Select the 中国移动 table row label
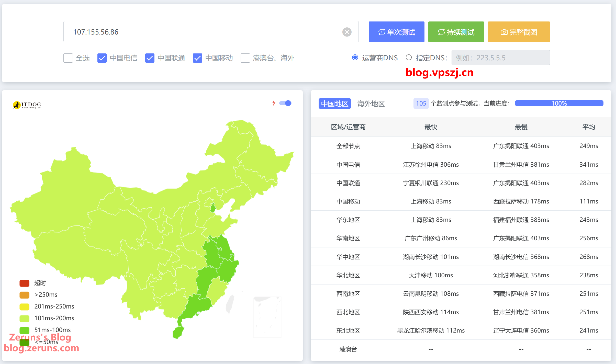616x364 pixels. [348, 201]
